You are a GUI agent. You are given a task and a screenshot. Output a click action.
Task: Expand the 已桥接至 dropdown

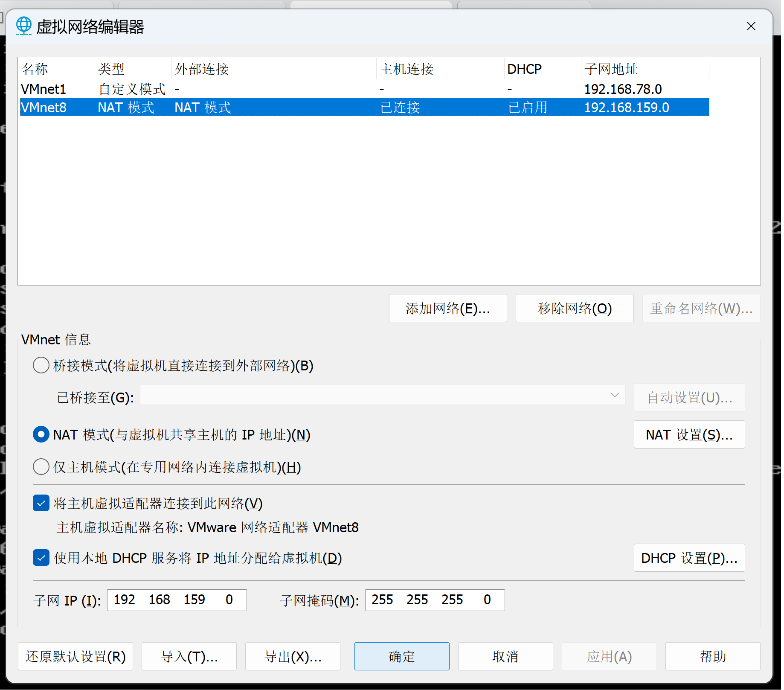click(x=614, y=396)
